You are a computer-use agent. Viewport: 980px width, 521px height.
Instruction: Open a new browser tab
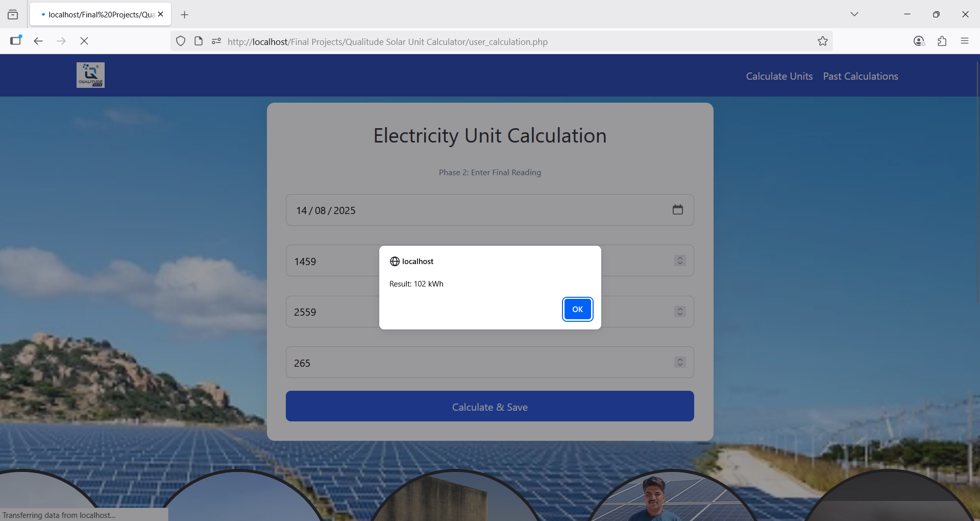(x=185, y=15)
